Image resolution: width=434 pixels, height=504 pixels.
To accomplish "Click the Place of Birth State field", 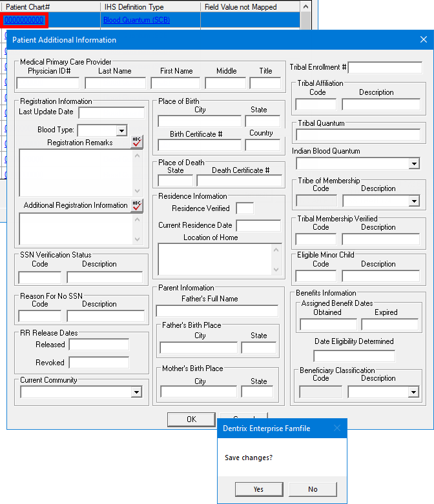I will pyautogui.click(x=262, y=121).
